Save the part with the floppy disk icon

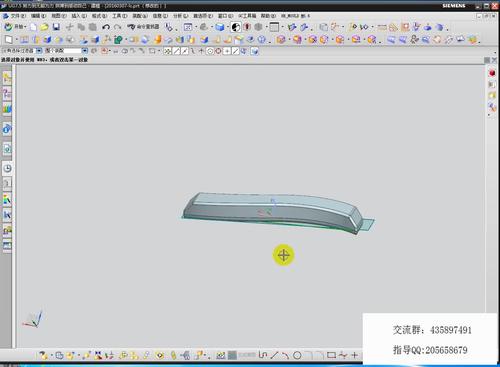click(56, 27)
